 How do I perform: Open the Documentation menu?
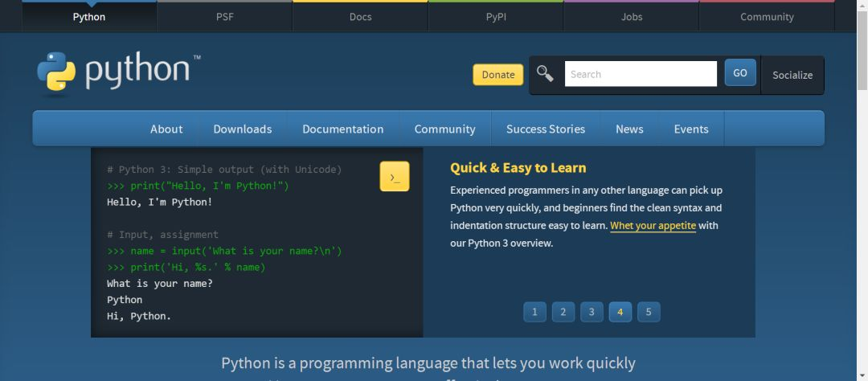click(342, 129)
